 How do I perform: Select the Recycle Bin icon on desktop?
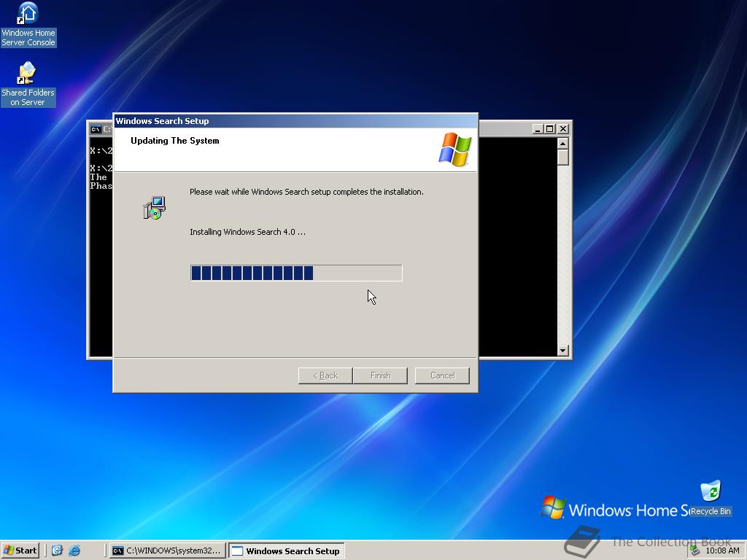[711, 498]
